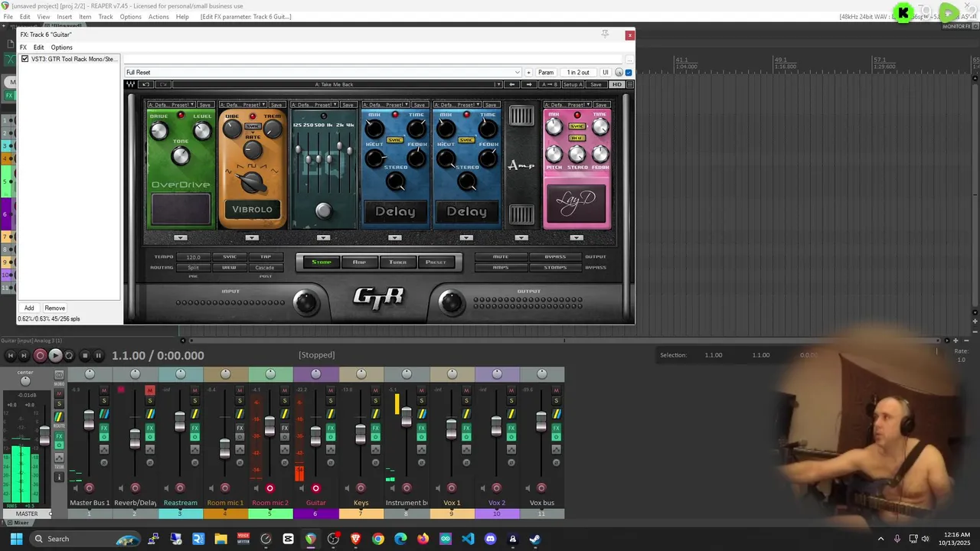Screen dimensions: 980x551
Task: Open Visual Studio Code from the taskbar
Action: pos(468,539)
